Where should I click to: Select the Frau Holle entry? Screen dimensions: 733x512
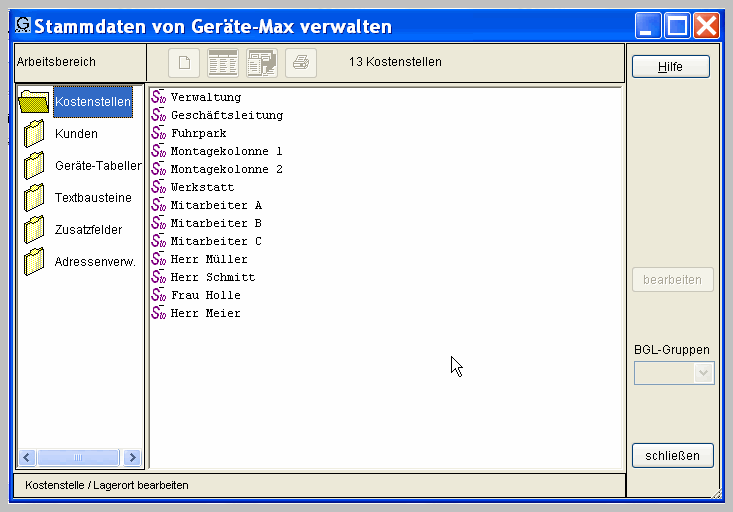(205, 295)
